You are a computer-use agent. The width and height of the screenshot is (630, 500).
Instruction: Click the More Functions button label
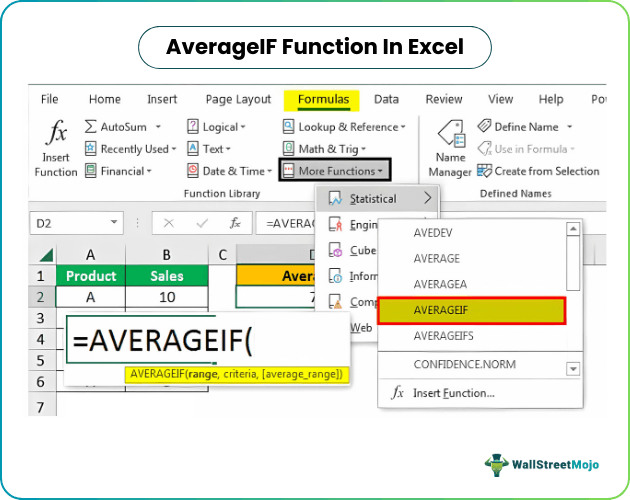click(x=337, y=171)
